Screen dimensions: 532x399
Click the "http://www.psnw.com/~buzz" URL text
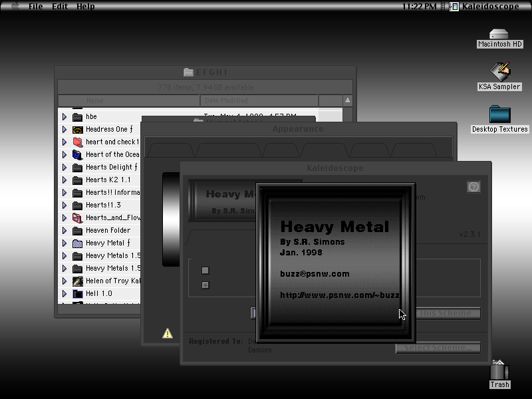click(340, 295)
